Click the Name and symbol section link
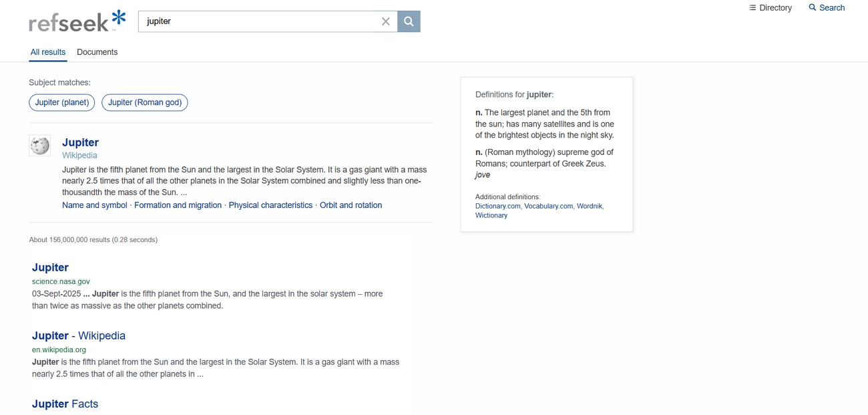868x415 pixels. pyautogui.click(x=94, y=204)
